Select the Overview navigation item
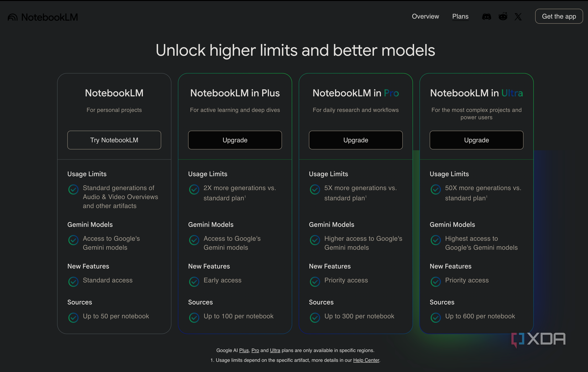 click(425, 16)
